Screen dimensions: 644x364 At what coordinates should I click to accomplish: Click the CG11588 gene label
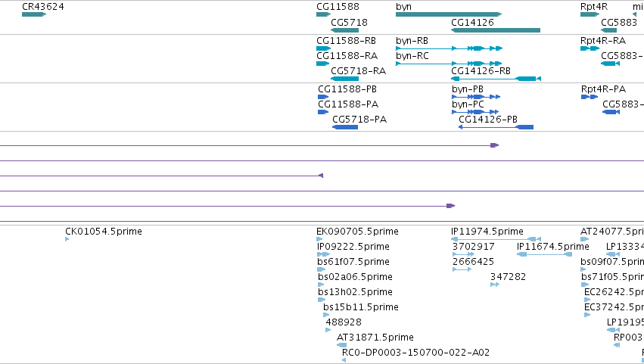tap(338, 7)
